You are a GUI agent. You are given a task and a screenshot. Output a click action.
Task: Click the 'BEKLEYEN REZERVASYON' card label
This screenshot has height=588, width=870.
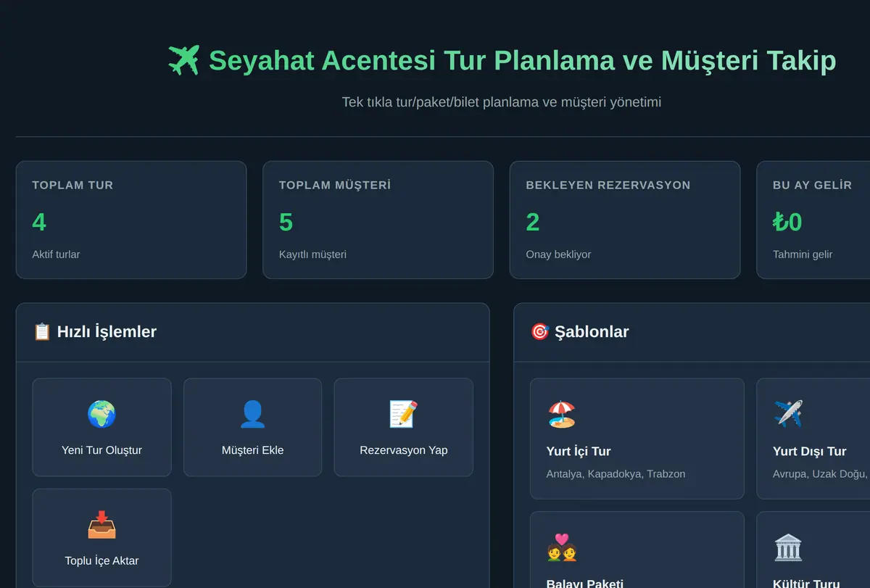[608, 185]
